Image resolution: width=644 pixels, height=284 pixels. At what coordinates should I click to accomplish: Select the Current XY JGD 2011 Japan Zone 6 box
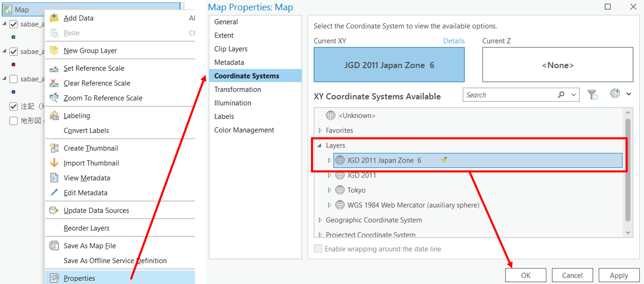[x=389, y=65]
